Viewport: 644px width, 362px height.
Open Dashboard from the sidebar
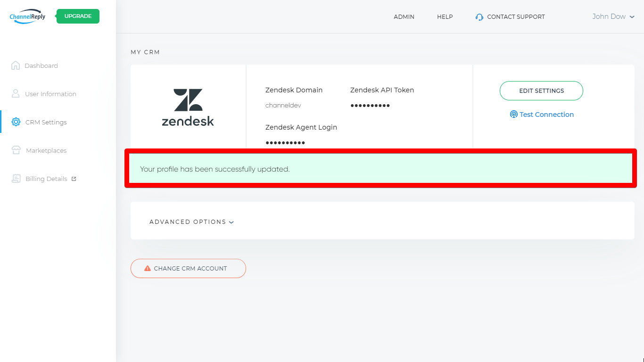(x=41, y=66)
